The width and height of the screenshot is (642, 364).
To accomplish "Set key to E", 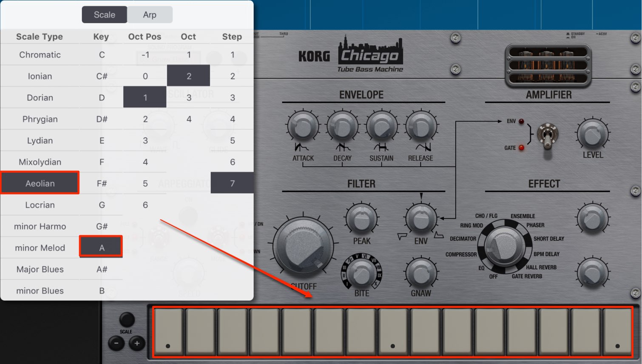I will click(x=102, y=140).
